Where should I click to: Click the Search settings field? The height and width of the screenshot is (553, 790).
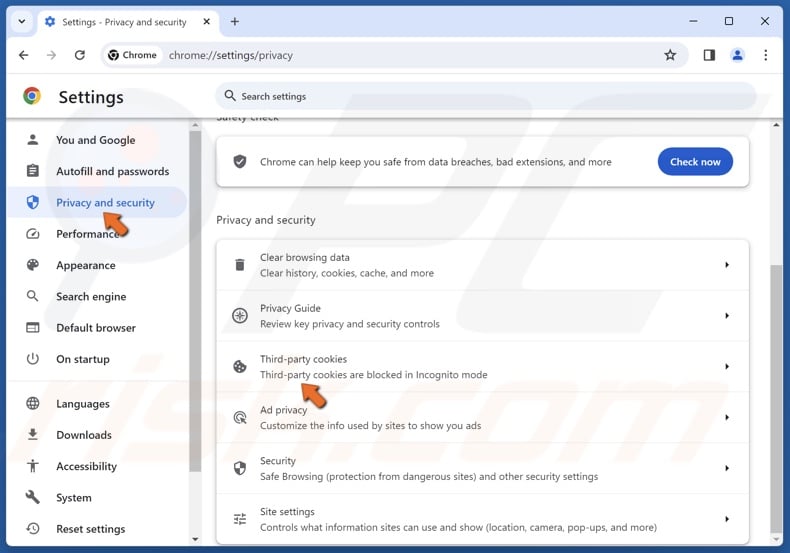486,96
